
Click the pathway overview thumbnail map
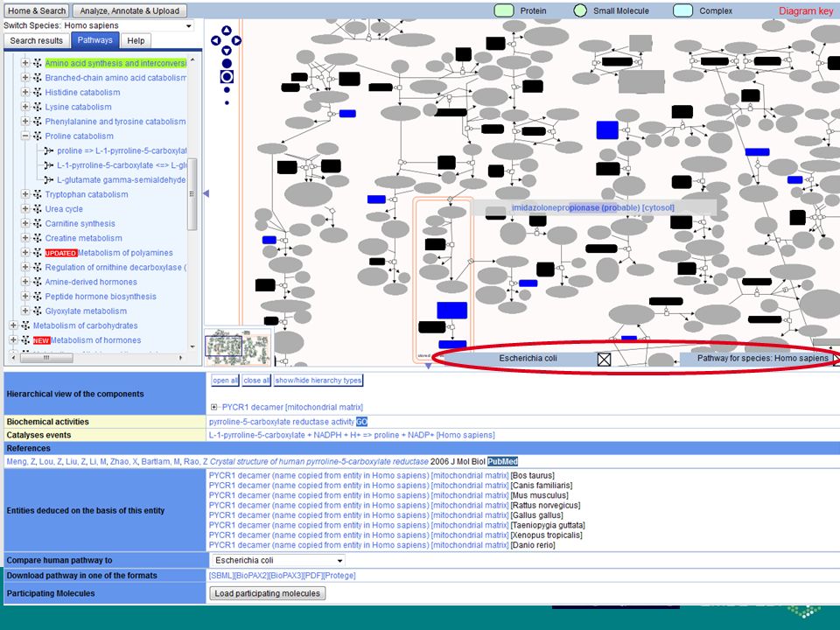[x=238, y=347]
